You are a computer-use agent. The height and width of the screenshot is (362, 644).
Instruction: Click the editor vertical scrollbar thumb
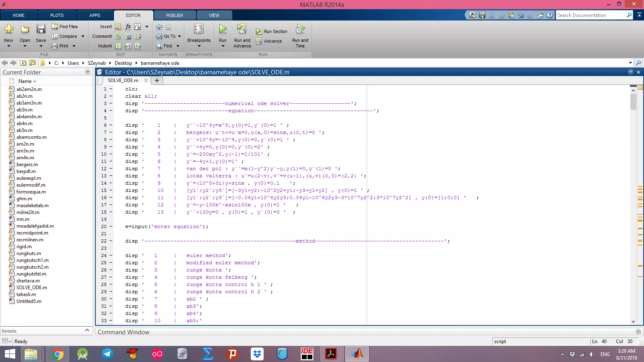pos(633,102)
